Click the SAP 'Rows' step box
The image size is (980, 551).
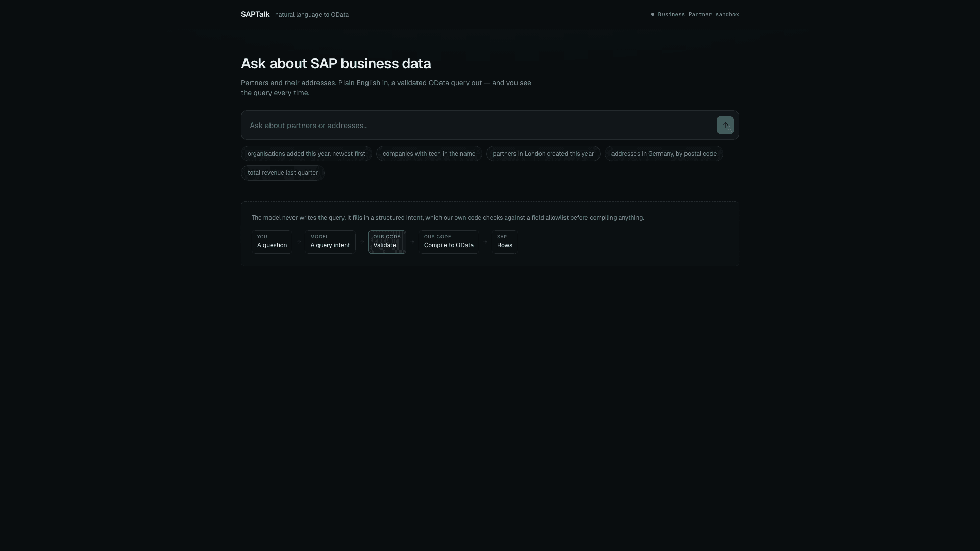[x=505, y=242]
